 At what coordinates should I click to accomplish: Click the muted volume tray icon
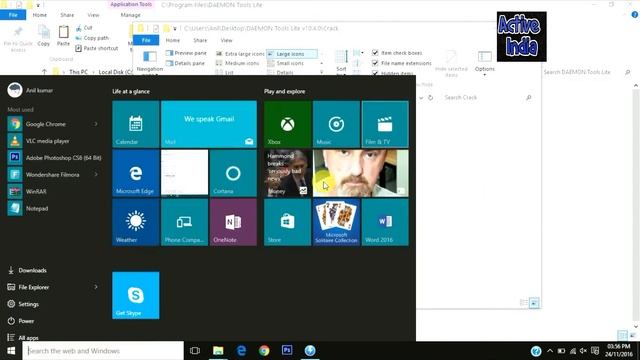[583, 351]
